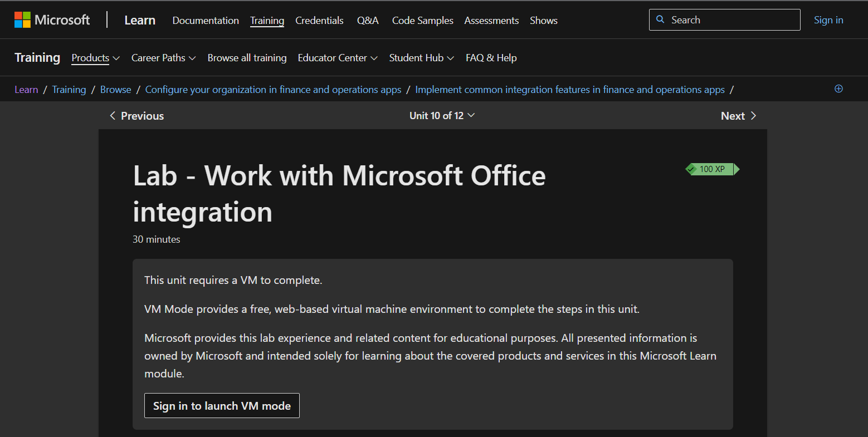Open the Documentation menu item
The width and height of the screenshot is (868, 437).
(x=206, y=21)
